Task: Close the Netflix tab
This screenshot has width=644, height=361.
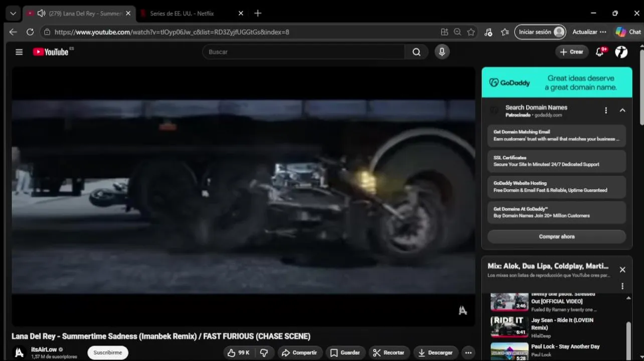Action: click(241, 14)
